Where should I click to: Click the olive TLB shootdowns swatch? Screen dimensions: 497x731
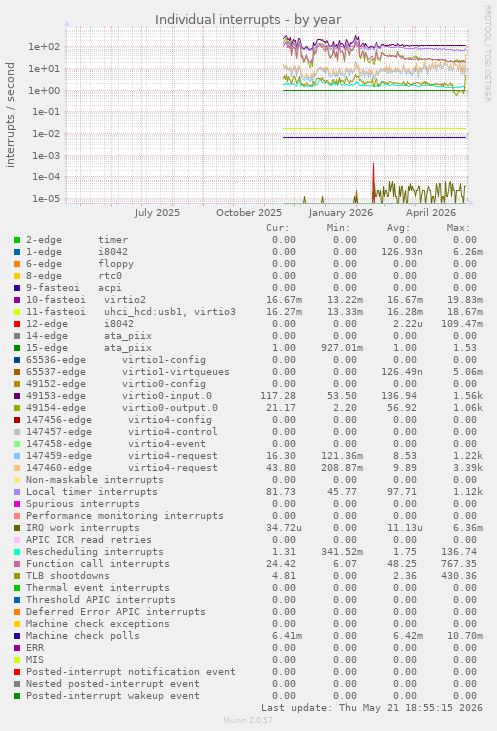(x=17, y=576)
